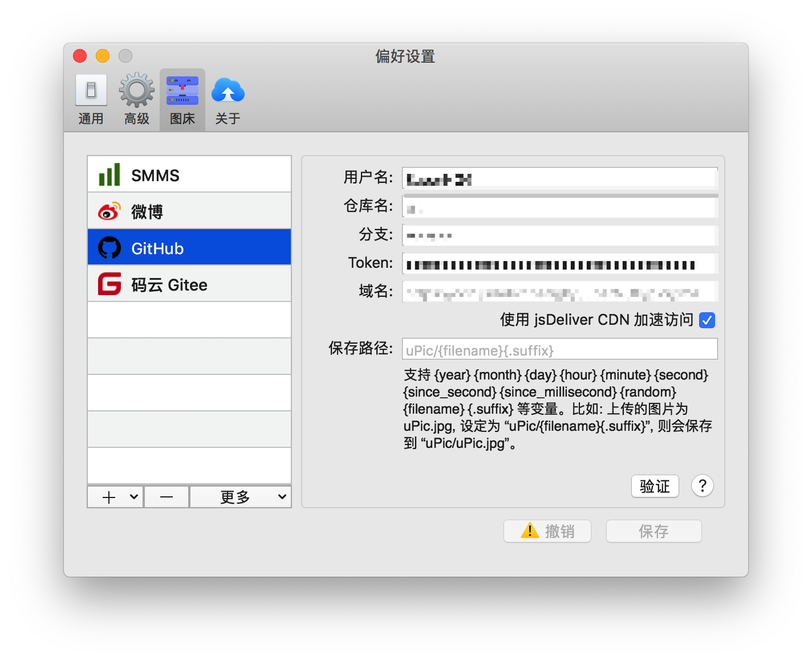This screenshot has width=812, height=661.
Task: Disable the jsDeliver CDN checkbox
Action: click(x=707, y=320)
